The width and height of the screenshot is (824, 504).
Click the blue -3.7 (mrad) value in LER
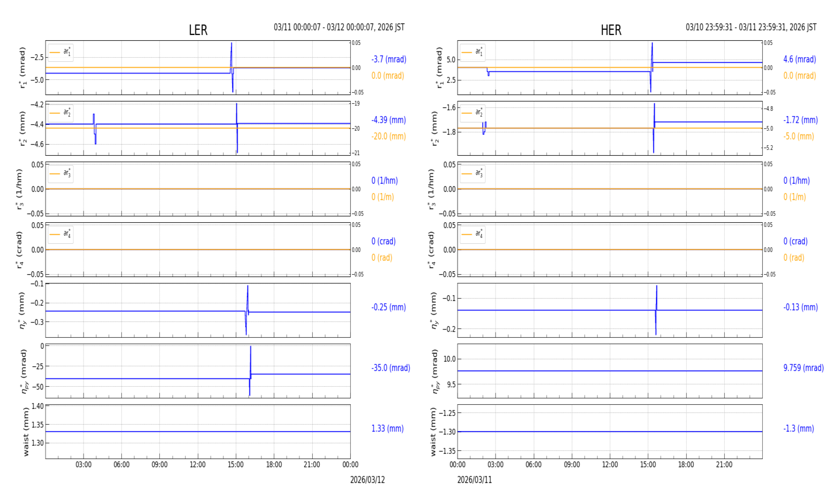click(x=389, y=60)
